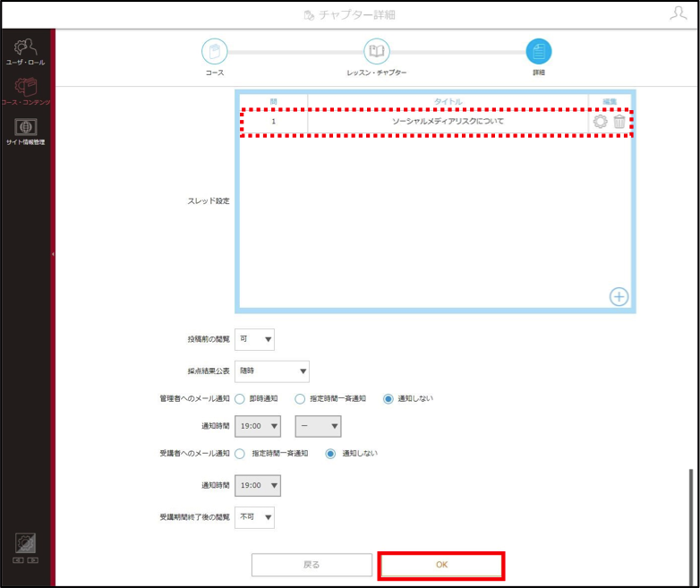
Task: Go to the レッスン・チャプター step icon
Action: coord(376,51)
